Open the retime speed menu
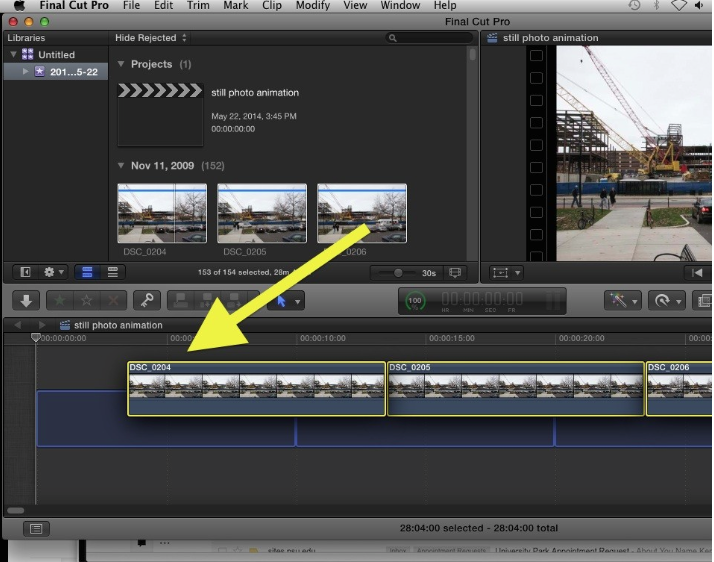This screenshot has height=562, width=714. [667, 301]
